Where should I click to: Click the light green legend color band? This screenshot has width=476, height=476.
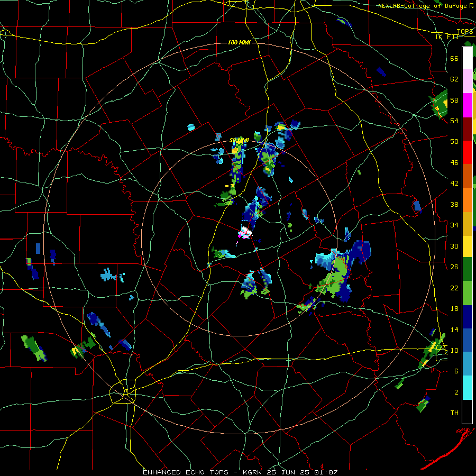point(467,293)
